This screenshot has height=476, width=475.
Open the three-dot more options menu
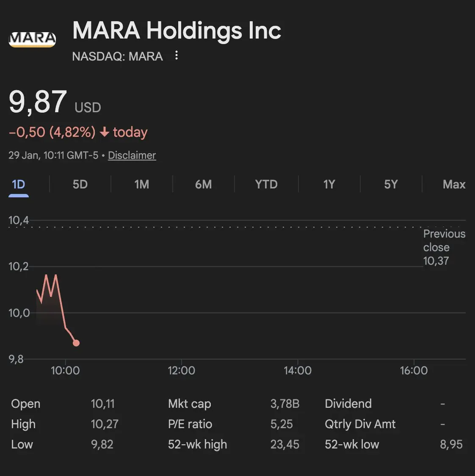[177, 55]
